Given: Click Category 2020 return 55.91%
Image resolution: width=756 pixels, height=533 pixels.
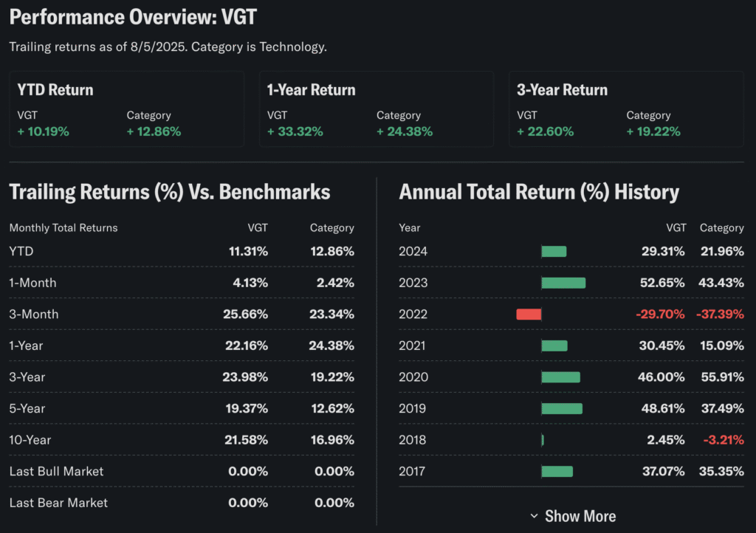Looking at the screenshot, I should [x=722, y=376].
